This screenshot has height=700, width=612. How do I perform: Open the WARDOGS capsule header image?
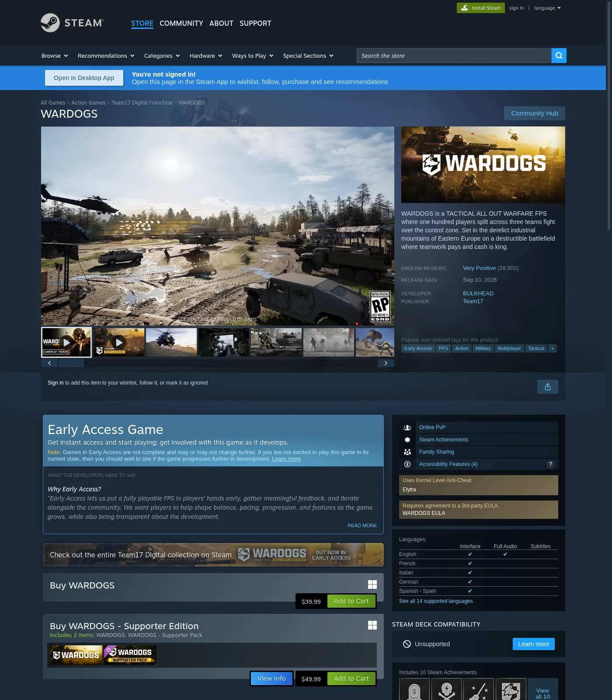[x=483, y=164]
